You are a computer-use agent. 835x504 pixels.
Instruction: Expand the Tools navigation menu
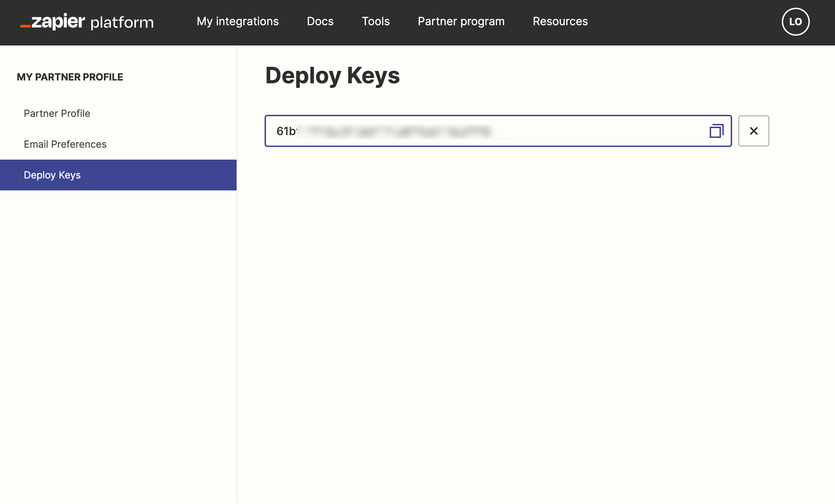click(x=376, y=21)
